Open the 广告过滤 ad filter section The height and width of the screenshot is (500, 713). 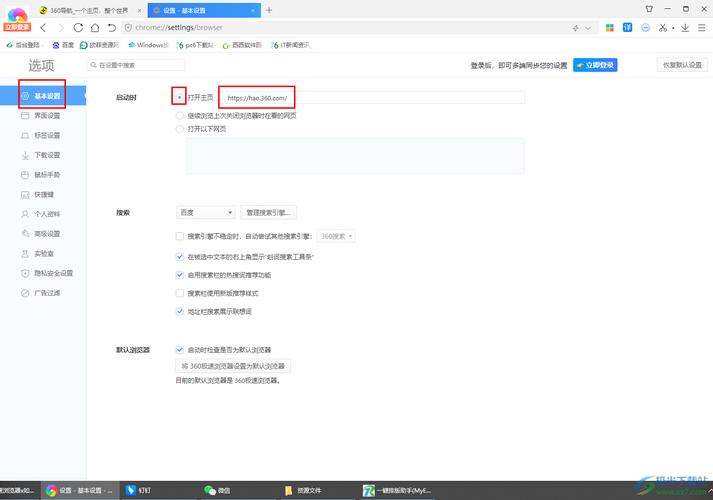pos(46,292)
